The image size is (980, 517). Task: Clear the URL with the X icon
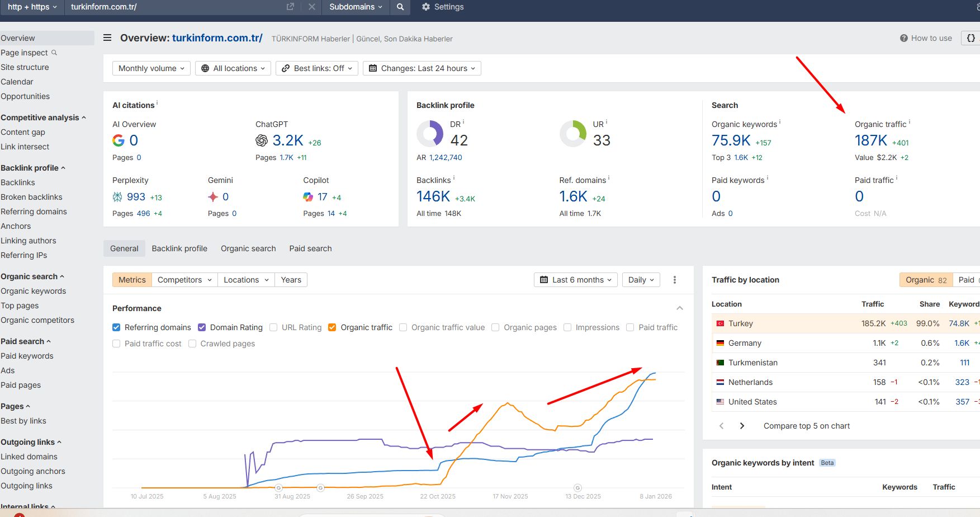pos(312,7)
